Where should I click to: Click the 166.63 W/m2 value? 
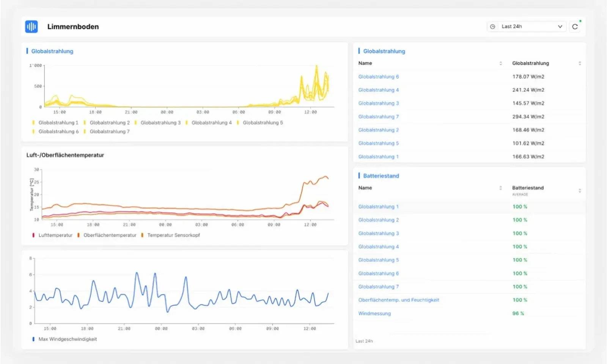(x=528, y=157)
